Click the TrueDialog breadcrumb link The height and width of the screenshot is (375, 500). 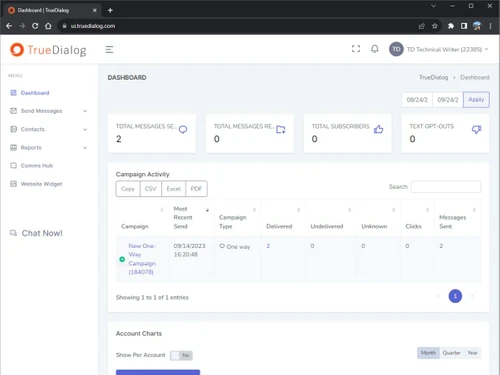[x=433, y=77]
